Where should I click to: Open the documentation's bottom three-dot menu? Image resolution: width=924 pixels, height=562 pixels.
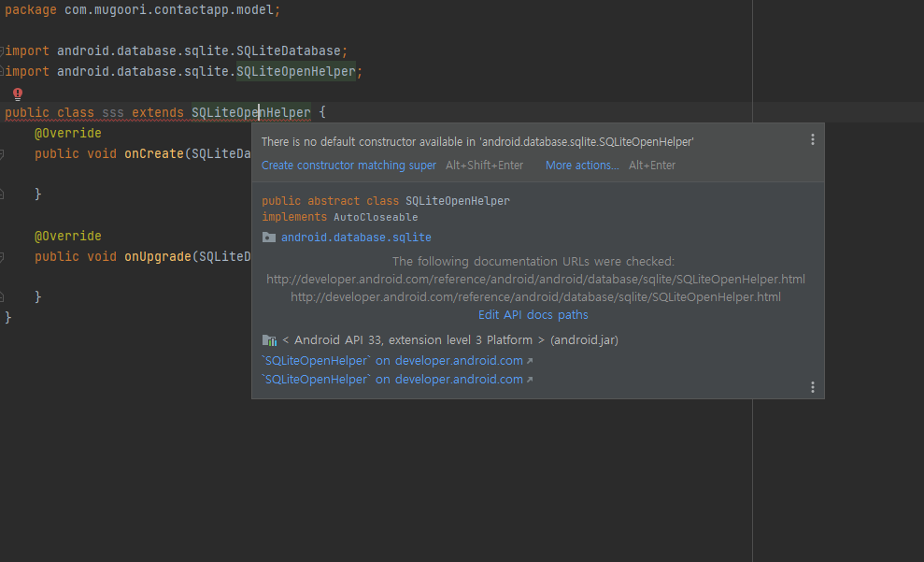[813, 387]
